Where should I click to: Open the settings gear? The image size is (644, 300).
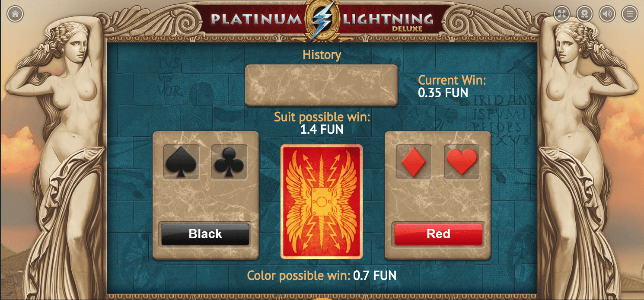[x=584, y=14]
